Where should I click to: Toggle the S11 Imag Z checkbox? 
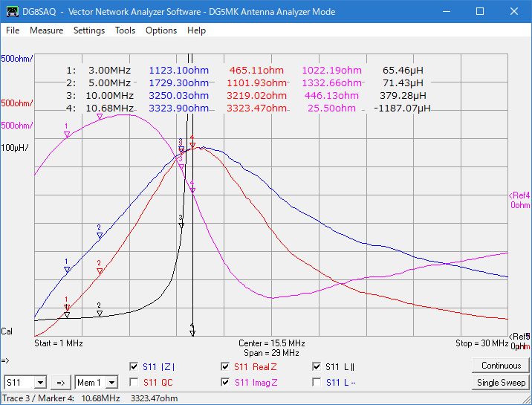[x=225, y=383]
